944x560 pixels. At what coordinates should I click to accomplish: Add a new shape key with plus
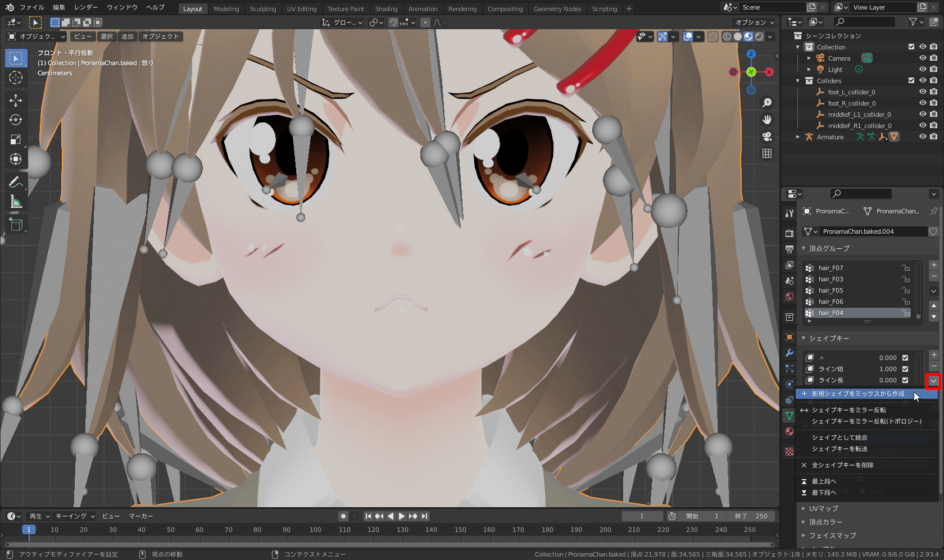(x=934, y=355)
